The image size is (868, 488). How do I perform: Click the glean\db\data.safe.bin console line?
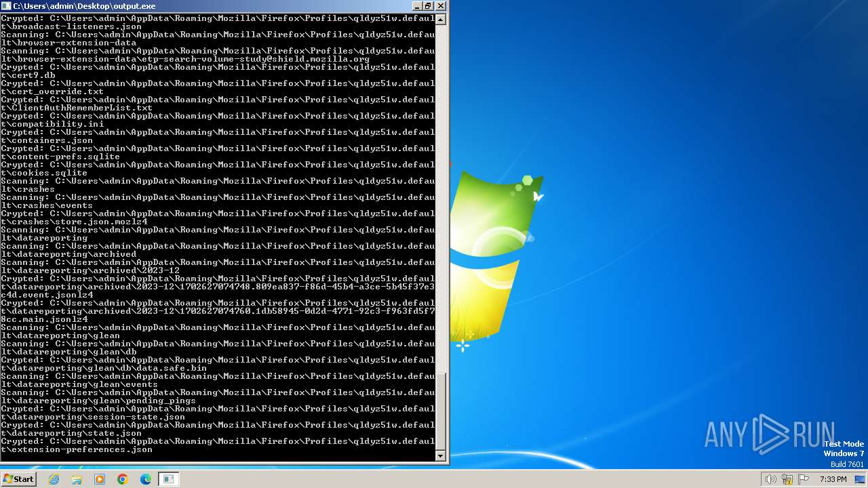tap(103, 368)
